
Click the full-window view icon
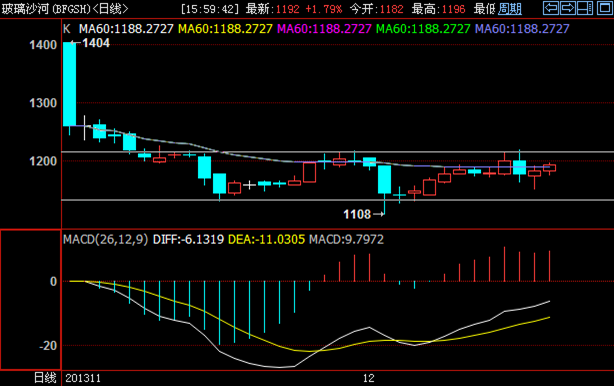[604, 8]
